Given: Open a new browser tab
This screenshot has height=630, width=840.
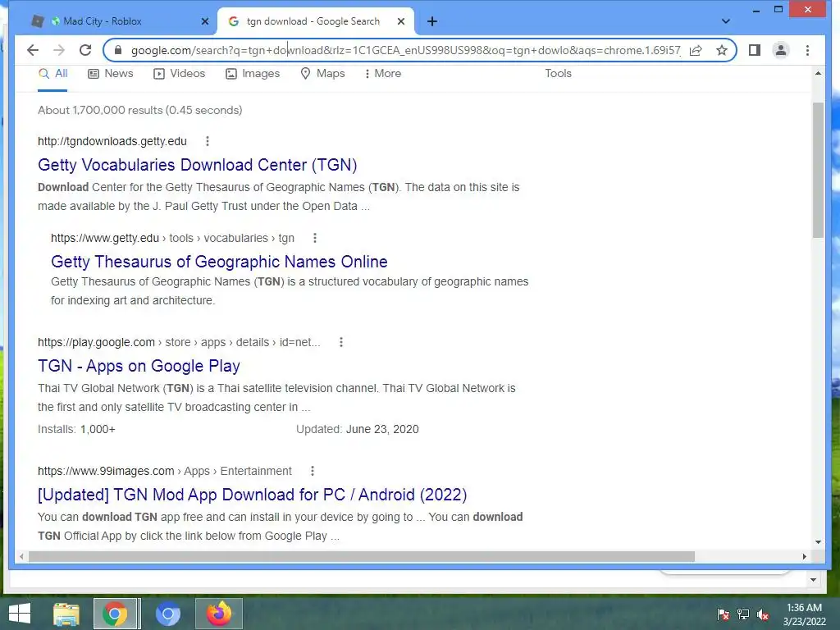Looking at the screenshot, I should (432, 21).
